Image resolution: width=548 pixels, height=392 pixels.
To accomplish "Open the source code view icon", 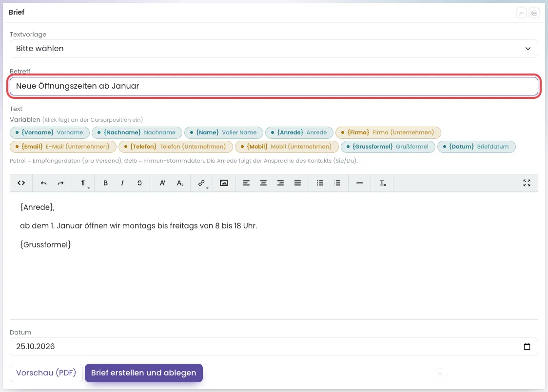I will pos(21,183).
